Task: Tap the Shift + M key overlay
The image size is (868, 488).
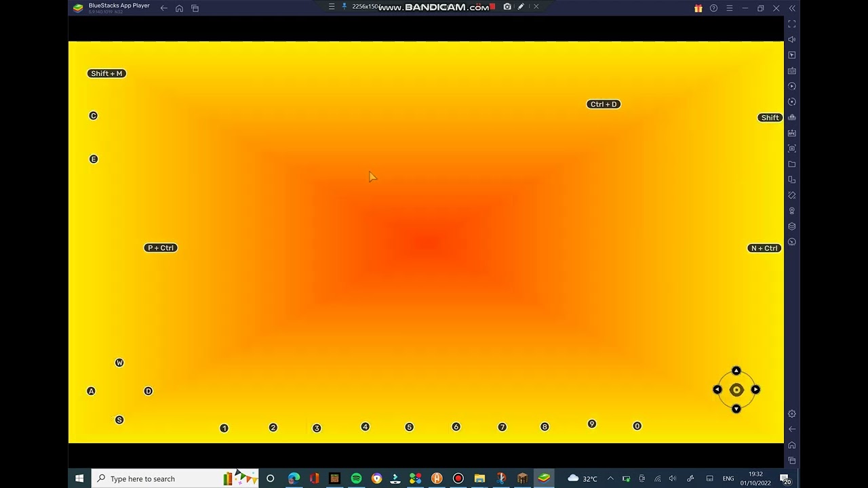Action: pos(106,73)
